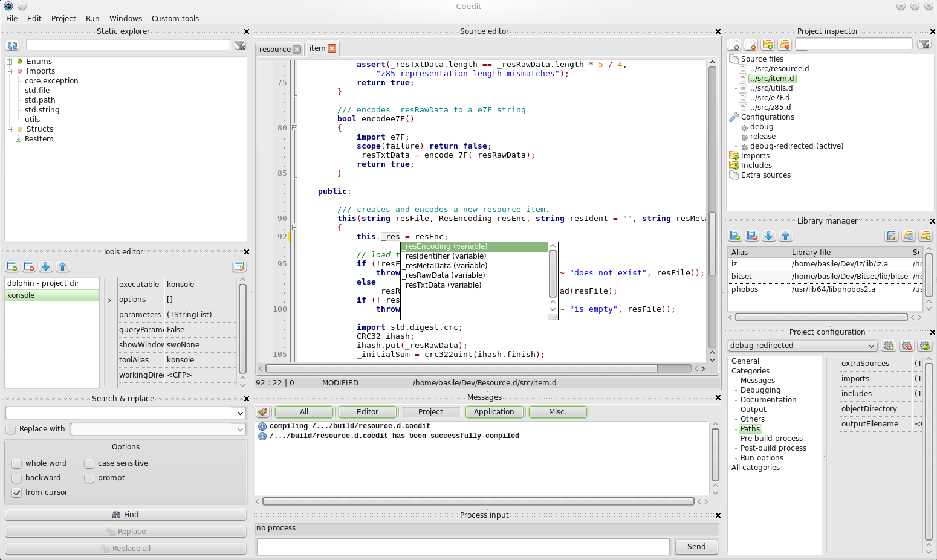Click the add source file icon
This screenshot has height=560, width=937.
(733, 45)
